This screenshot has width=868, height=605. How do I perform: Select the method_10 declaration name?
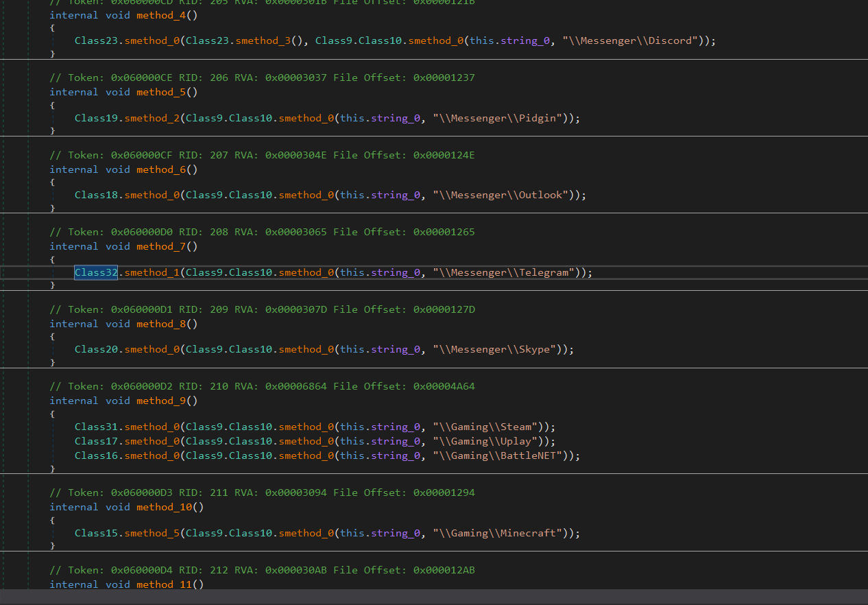coord(164,507)
